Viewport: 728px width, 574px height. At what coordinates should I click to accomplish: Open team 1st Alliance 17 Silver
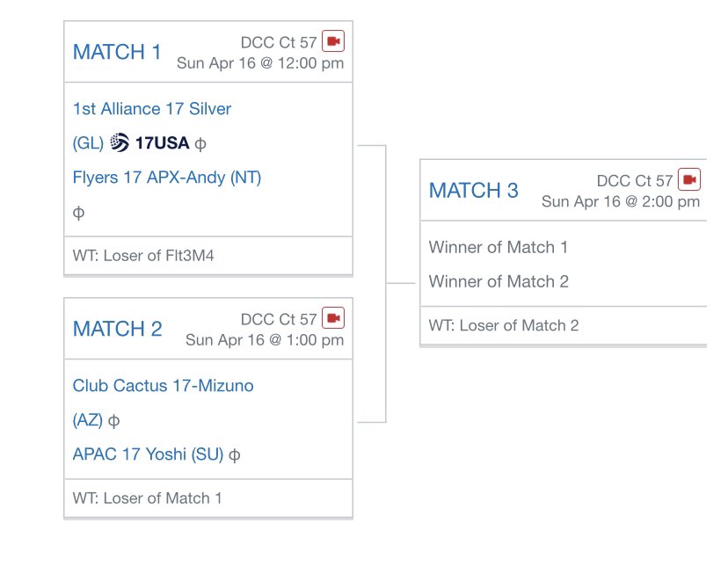pyautogui.click(x=152, y=109)
